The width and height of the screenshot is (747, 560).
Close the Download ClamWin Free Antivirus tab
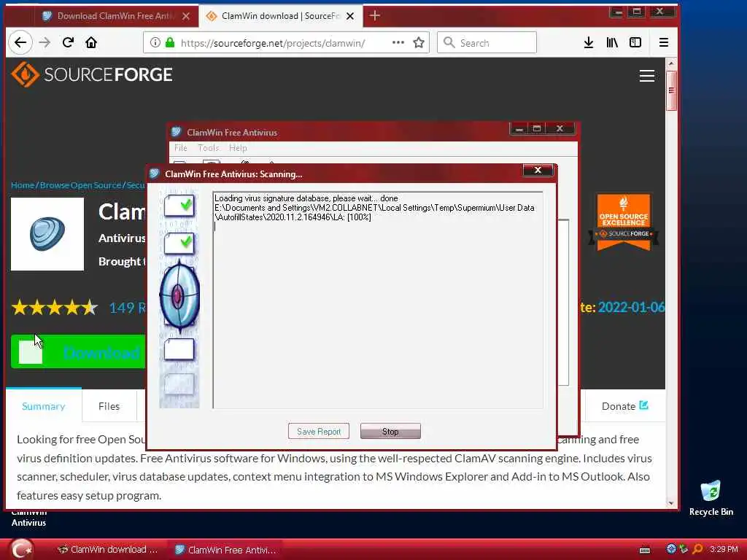(x=186, y=16)
